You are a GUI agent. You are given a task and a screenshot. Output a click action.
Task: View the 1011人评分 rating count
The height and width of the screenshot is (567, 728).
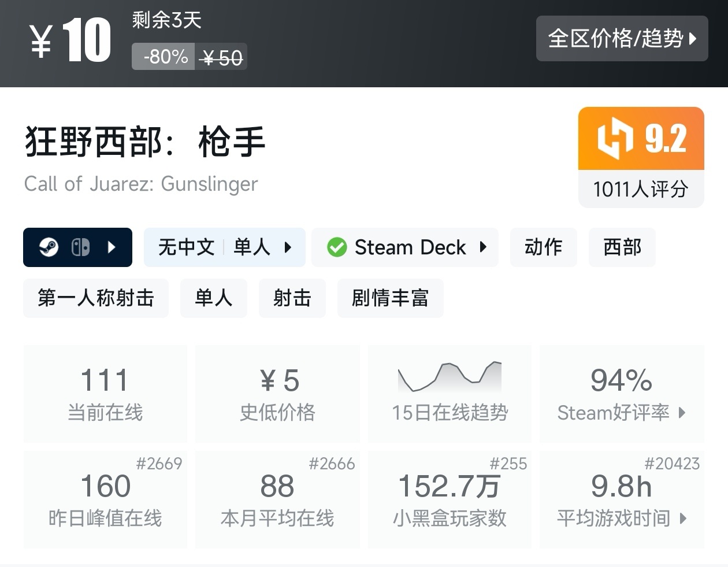[x=641, y=189]
